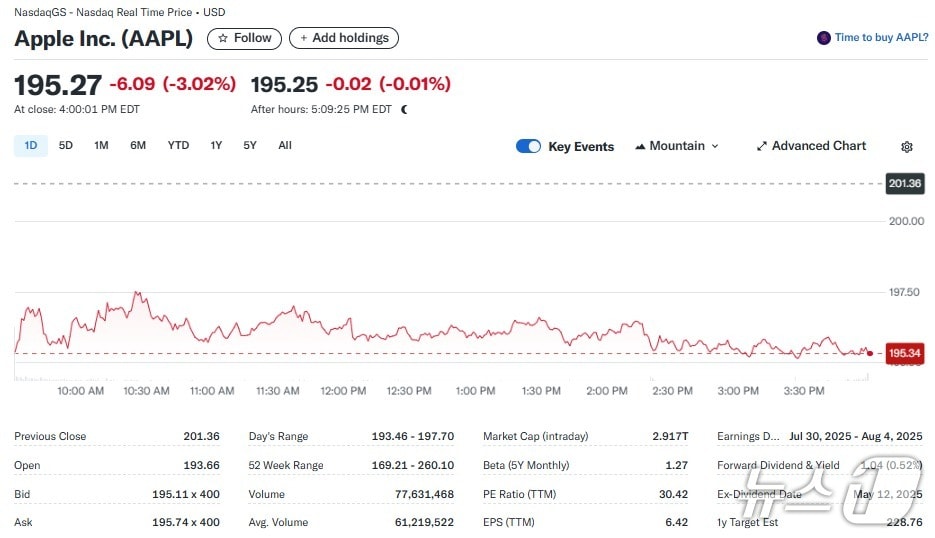
Task: Switch to the 5D time range
Action: 66,145
